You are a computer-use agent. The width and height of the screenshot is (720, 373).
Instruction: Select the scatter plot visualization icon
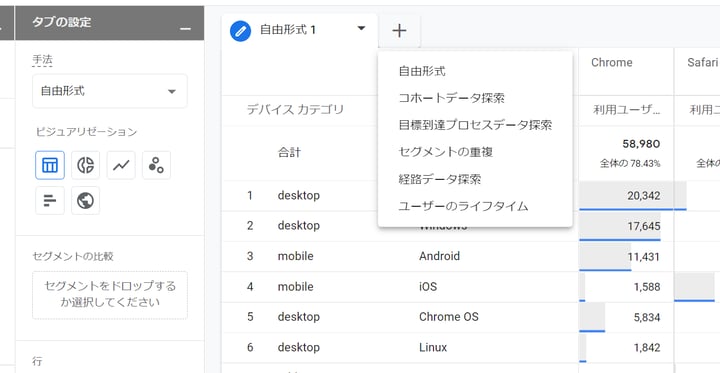(x=157, y=165)
